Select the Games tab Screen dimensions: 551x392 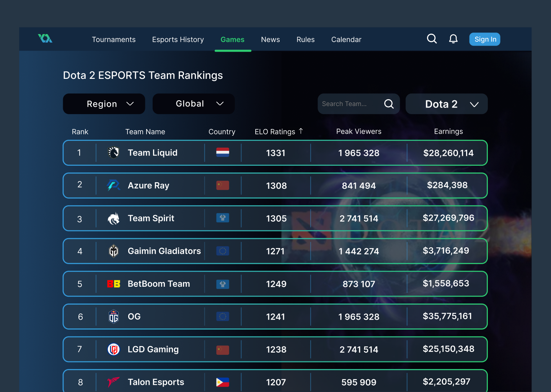pos(232,39)
